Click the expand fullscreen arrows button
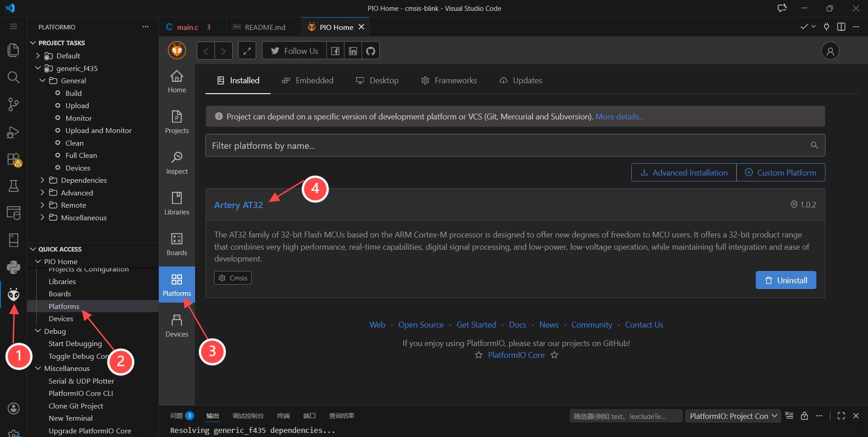Viewport: 868px width, 437px height. [247, 51]
